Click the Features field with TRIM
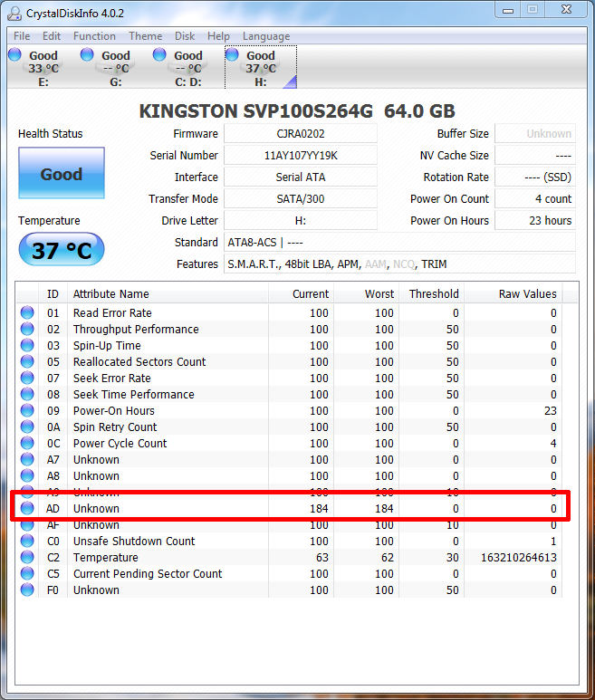This screenshot has height=700, width=595. (x=399, y=264)
